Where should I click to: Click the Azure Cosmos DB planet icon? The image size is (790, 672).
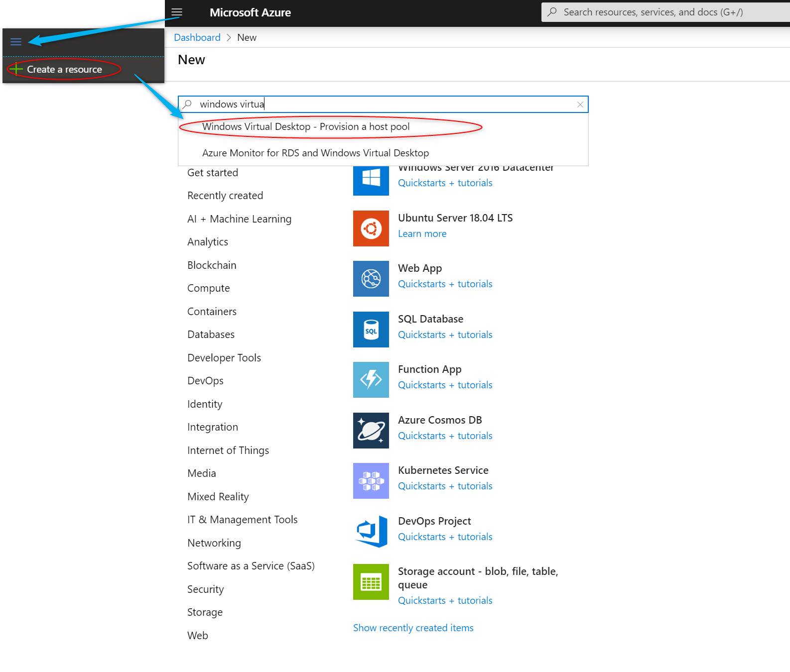pyautogui.click(x=371, y=431)
